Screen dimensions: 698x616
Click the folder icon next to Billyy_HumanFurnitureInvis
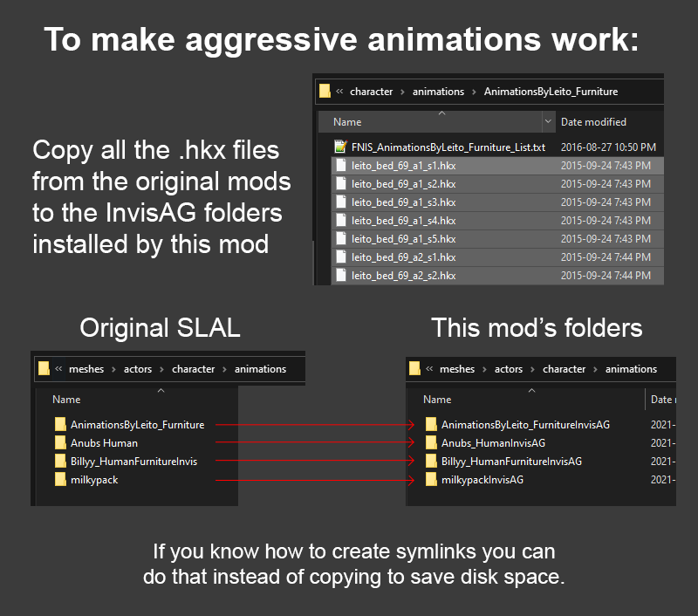click(x=60, y=461)
